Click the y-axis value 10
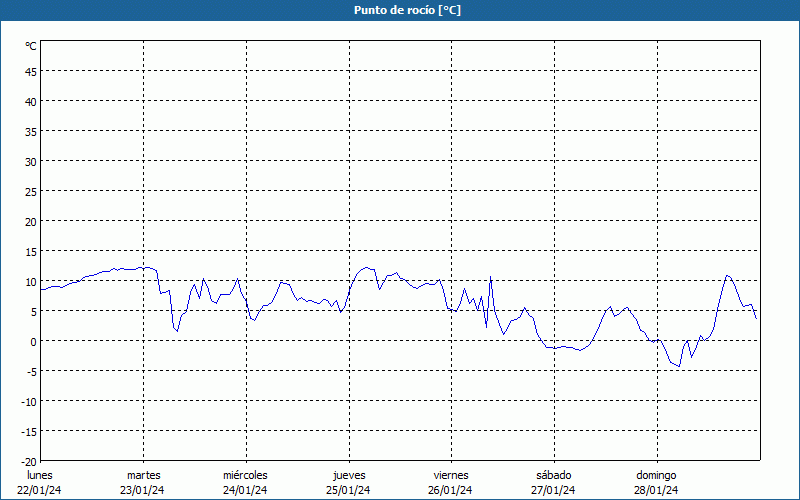The height and width of the screenshot is (500, 800). tap(31, 282)
